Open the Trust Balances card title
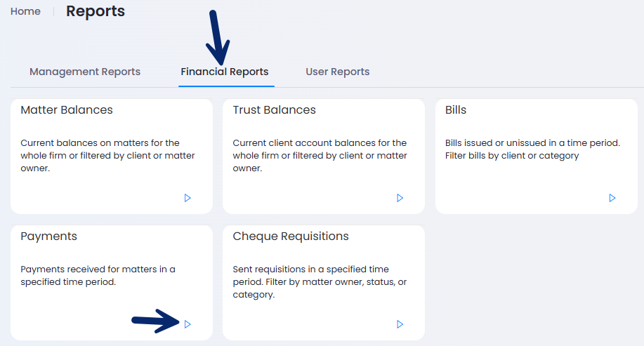The height and width of the screenshot is (346, 644). tap(275, 110)
